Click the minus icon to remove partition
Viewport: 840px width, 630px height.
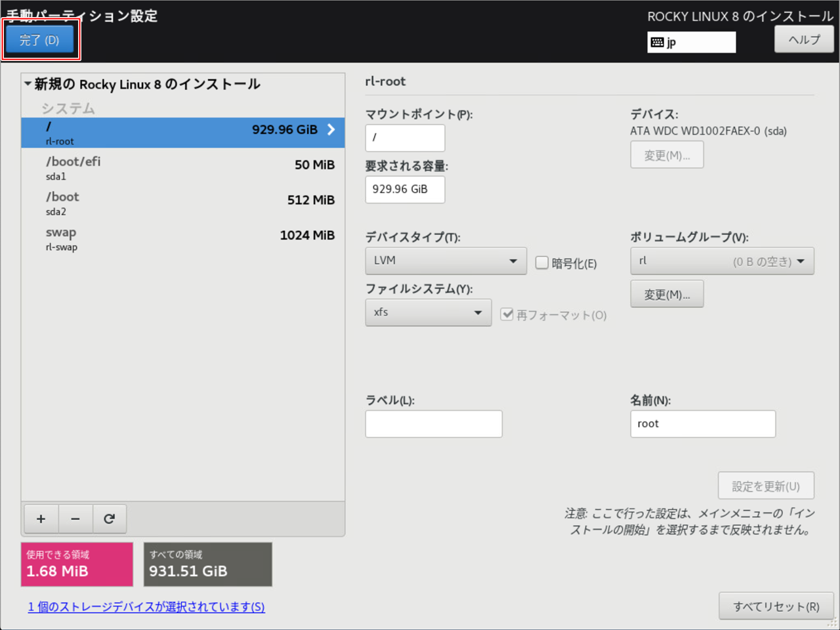pyautogui.click(x=75, y=519)
